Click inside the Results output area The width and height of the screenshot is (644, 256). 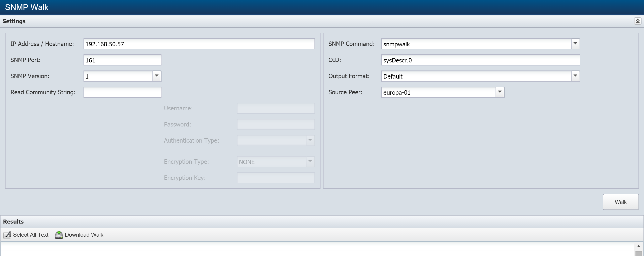coord(318,249)
